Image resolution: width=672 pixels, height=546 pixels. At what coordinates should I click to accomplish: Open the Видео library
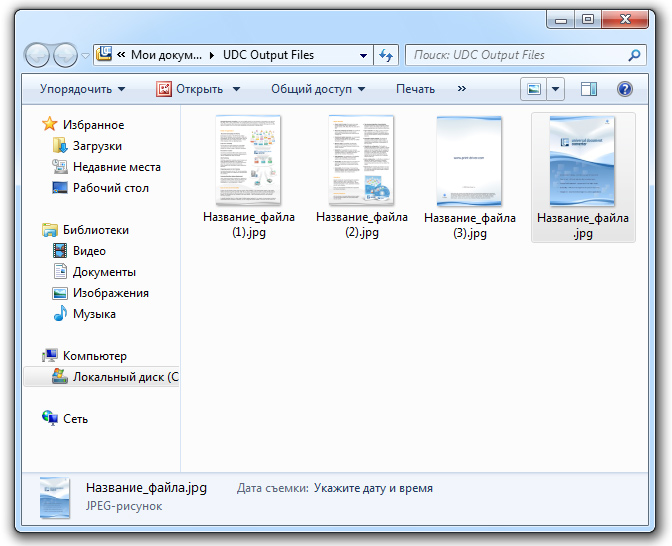coord(89,251)
